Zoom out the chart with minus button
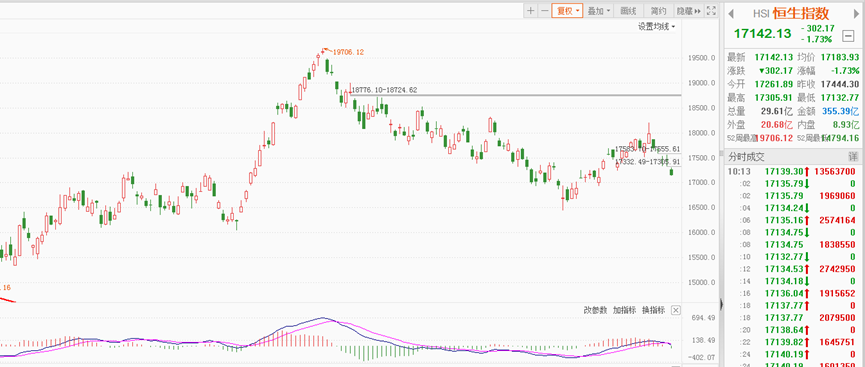 pos(544,10)
